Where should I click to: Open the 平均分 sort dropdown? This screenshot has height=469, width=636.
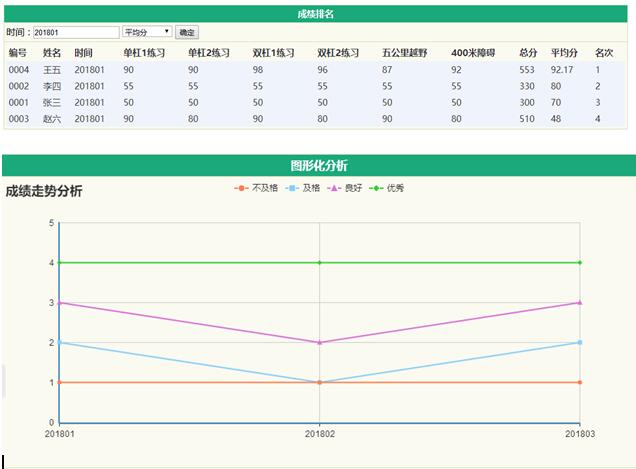[x=147, y=32]
